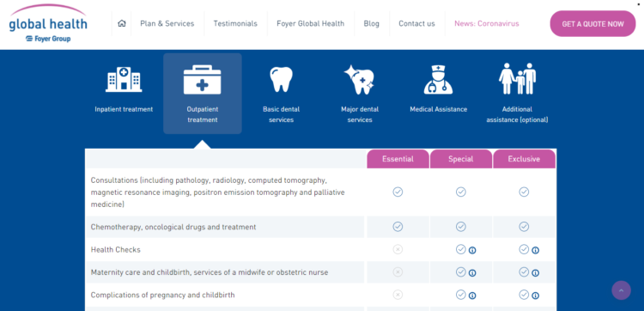Go to the Blog
The width and height of the screenshot is (644, 311).
tap(371, 24)
